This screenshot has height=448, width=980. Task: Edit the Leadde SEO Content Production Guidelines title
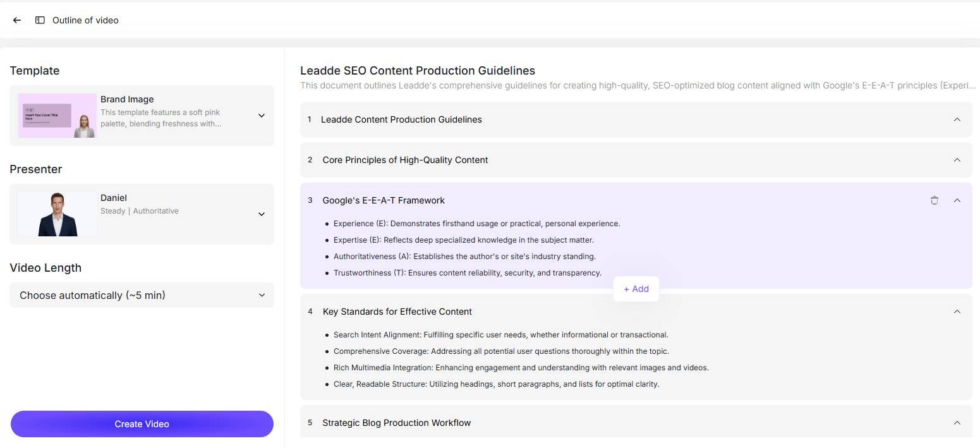418,71
